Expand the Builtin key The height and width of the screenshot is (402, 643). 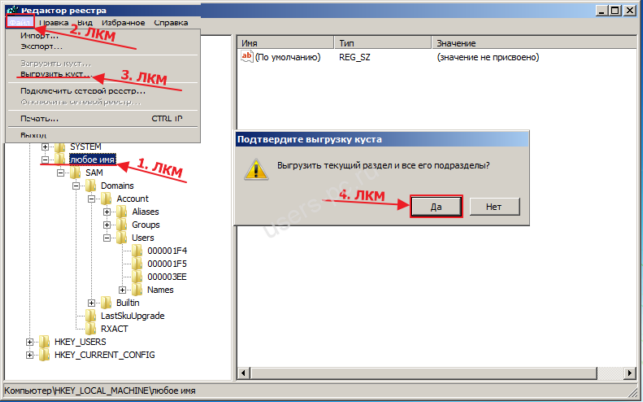91,303
